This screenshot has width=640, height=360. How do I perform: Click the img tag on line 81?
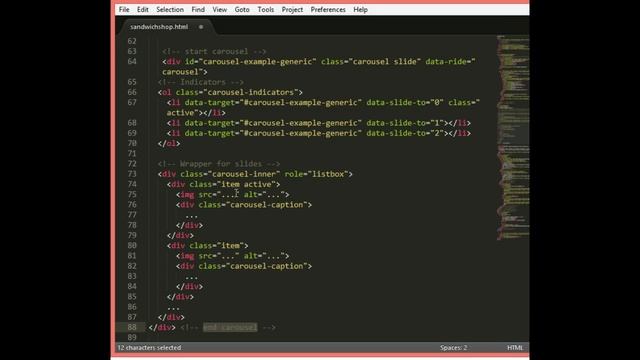click(x=233, y=256)
